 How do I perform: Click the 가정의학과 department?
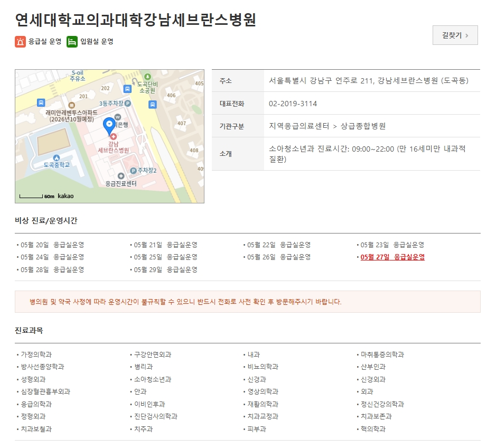36,354
